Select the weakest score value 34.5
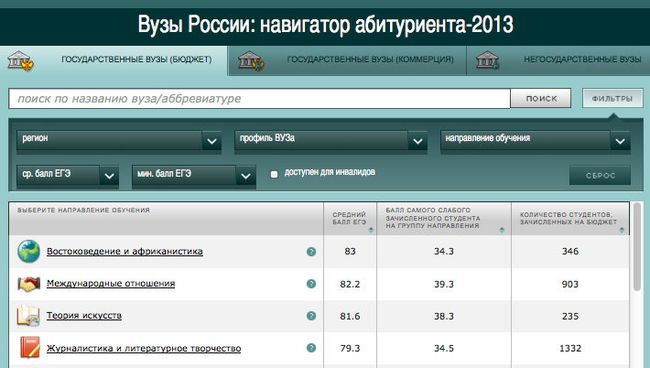The image size is (650, 368). 444,349
